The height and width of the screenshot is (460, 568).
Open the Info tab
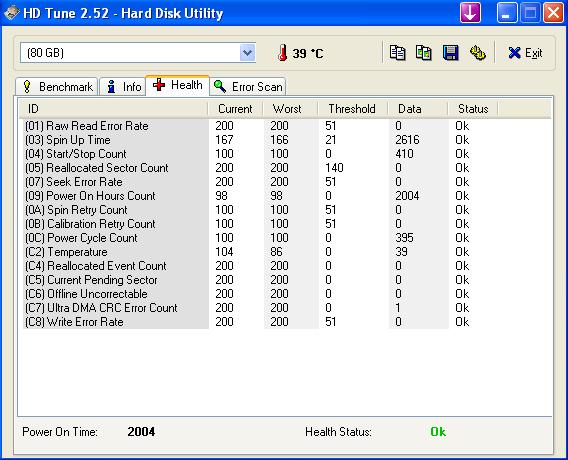click(x=123, y=87)
